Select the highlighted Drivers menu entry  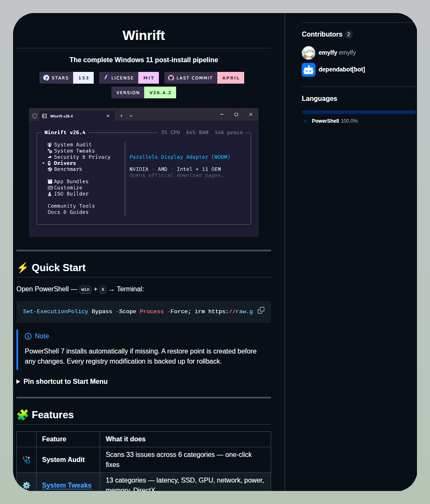[62, 163]
